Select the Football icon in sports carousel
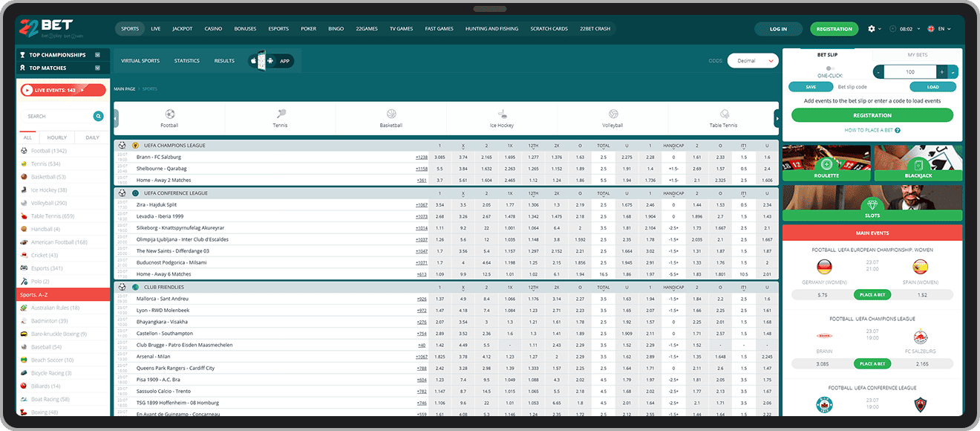The image size is (980, 431). point(170,114)
